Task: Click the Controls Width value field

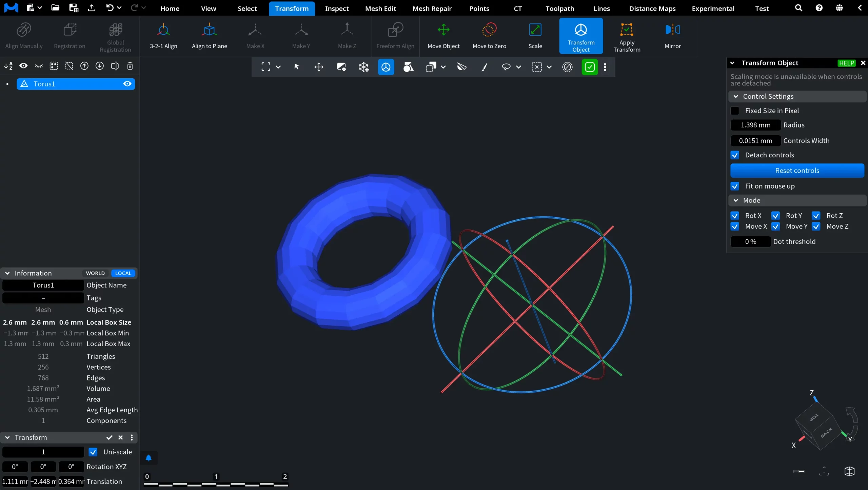Action: pyautogui.click(x=755, y=141)
